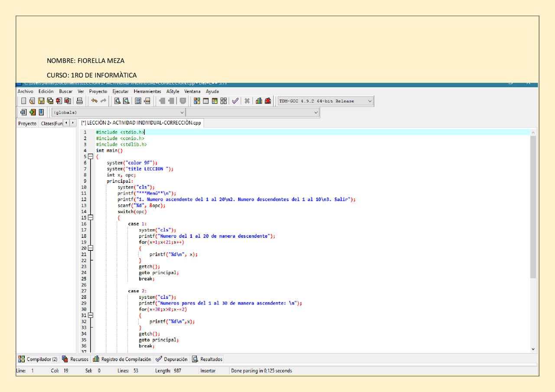
Task: Open the Ventana menu
Action: [193, 91]
